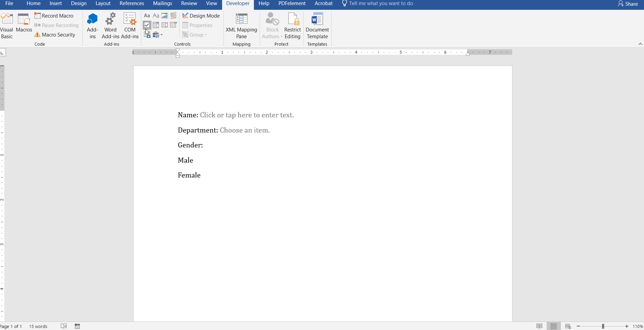The image size is (644, 330).
Task: Insert Drop-Down List content control
Action: (x=165, y=25)
